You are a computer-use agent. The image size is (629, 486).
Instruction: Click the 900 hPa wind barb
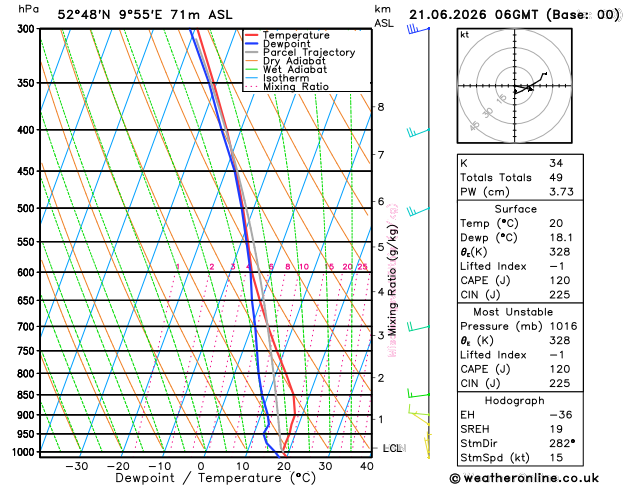[x=419, y=412]
